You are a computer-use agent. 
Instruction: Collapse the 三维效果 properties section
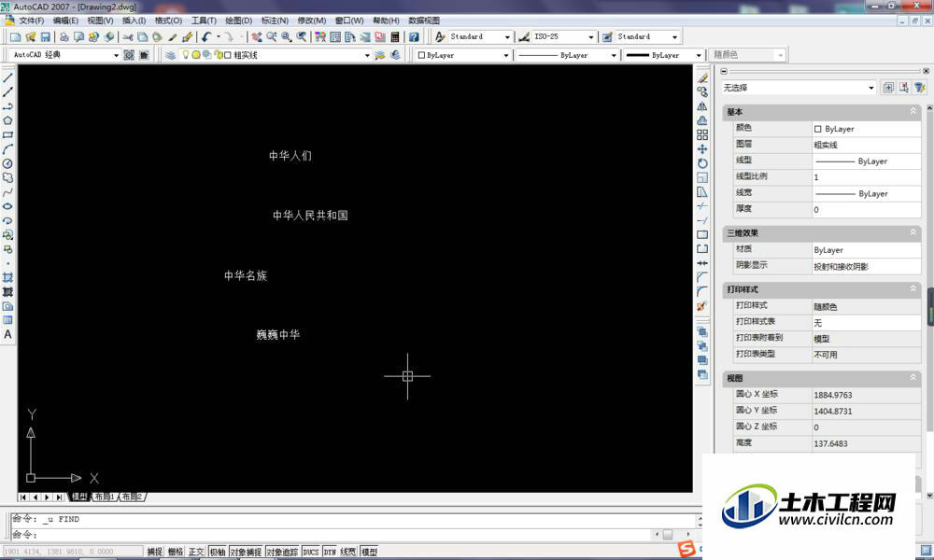click(x=913, y=232)
